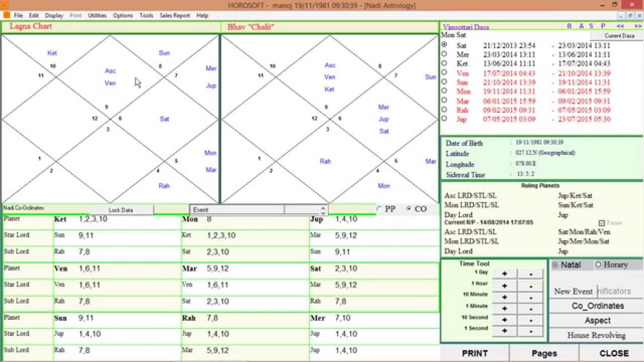Add one day with plus button
Viewport: 644px width, 362px height.
click(505, 274)
